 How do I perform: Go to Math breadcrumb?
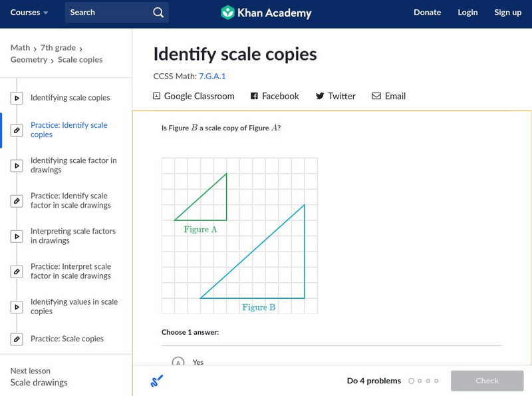[20, 48]
